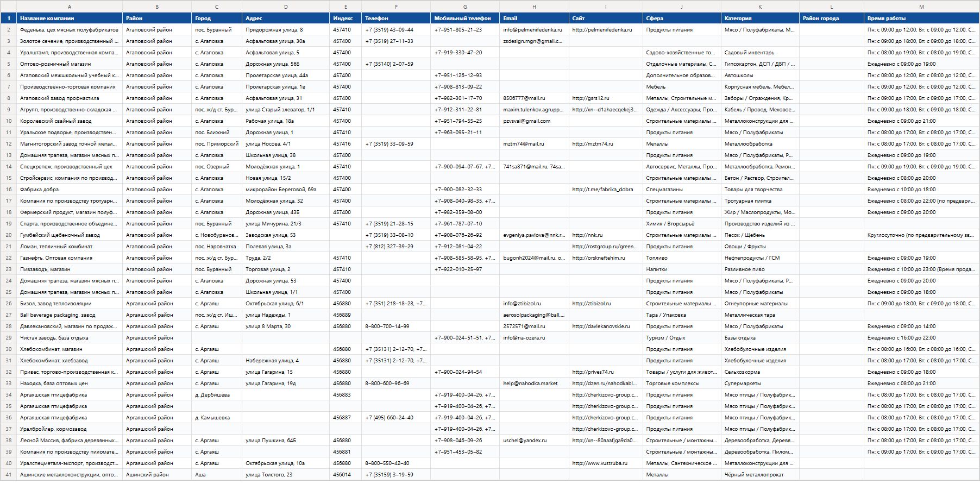Click the mobile number +7-963-095-21-11
Viewport: 980px width, 490px height.
[465, 133]
